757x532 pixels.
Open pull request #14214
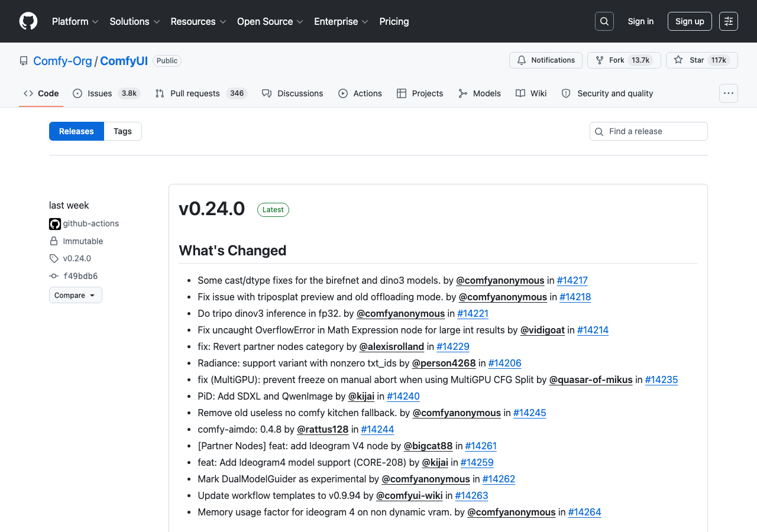pyautogui.click(x=593, y=330)
